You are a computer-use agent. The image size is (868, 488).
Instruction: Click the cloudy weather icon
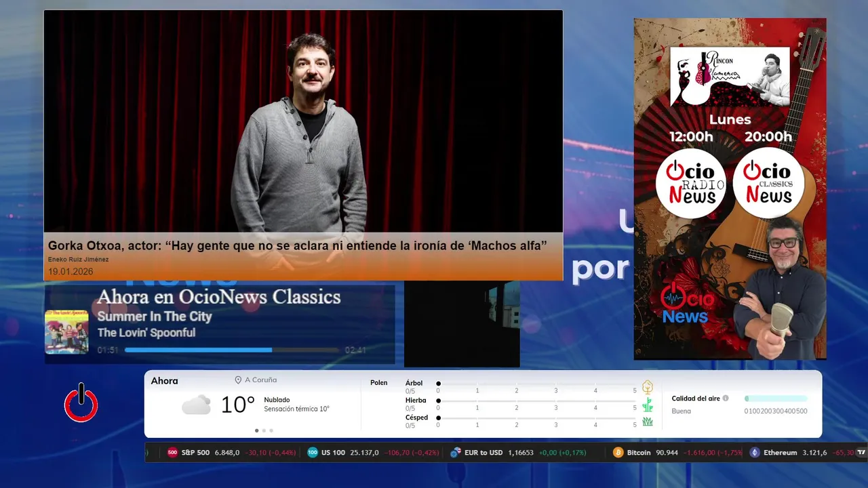pyautogui.click(x=196, y=405)
